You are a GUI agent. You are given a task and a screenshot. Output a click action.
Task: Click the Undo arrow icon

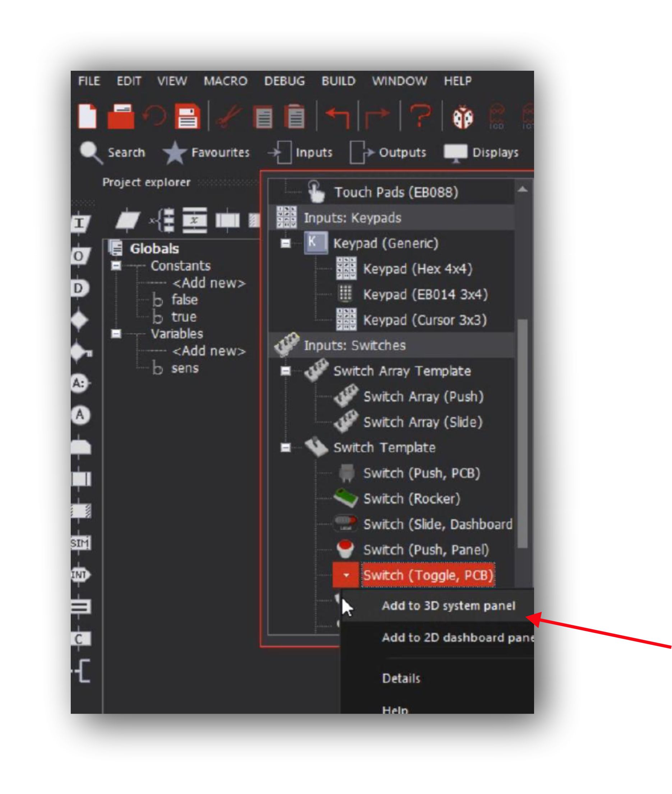tap(337, 117)
